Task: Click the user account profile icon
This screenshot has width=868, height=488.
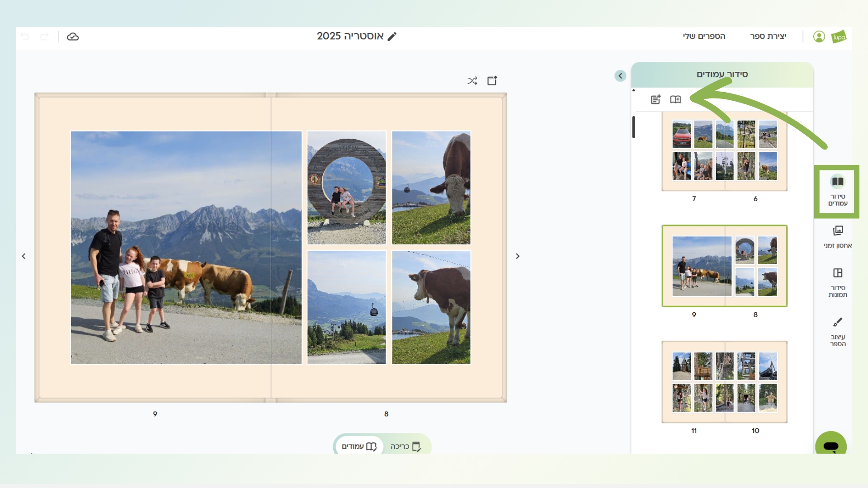Action: pyautogui.click(x=819, y=37)
